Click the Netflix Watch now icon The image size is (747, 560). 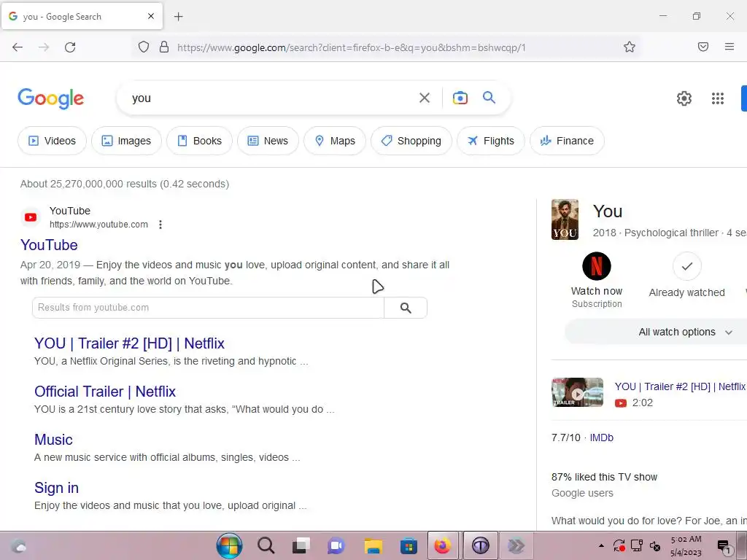597,266
